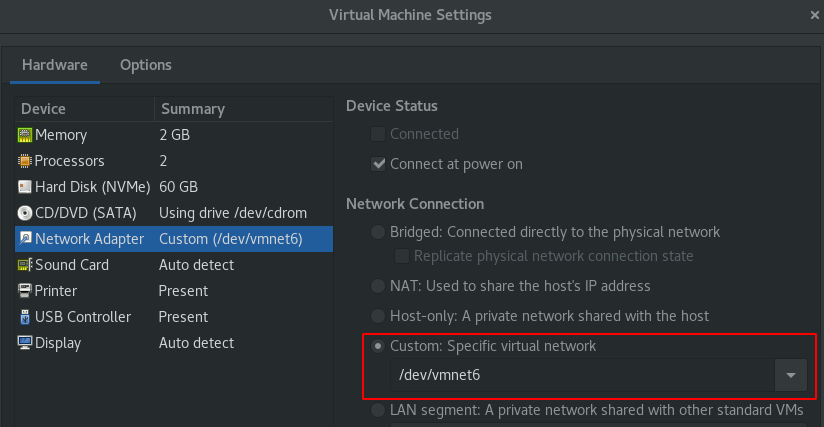Close the Virtual Machine Settings dialog
Image resolution: width=824 pixels, height=427 pixels.
[815, 15]
